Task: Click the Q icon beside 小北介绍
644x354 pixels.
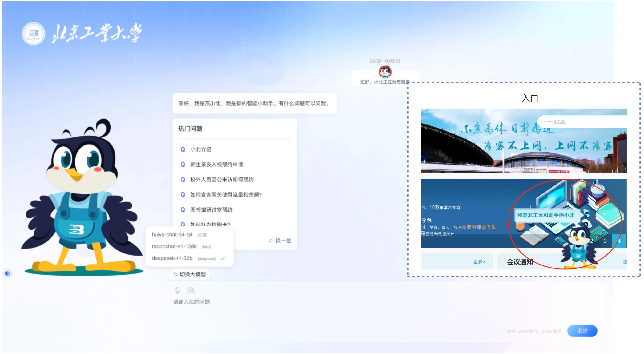Action: tap(183, 149)
